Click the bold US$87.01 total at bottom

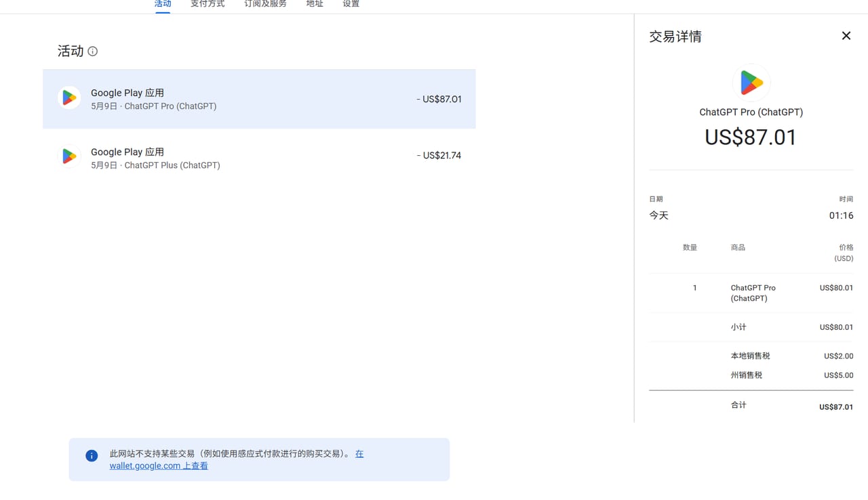pyautogui.click(x=836, y=407)
